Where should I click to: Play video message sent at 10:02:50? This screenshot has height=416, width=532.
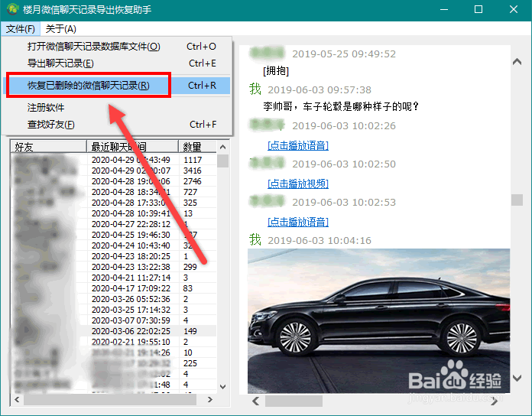pos(298,184)
